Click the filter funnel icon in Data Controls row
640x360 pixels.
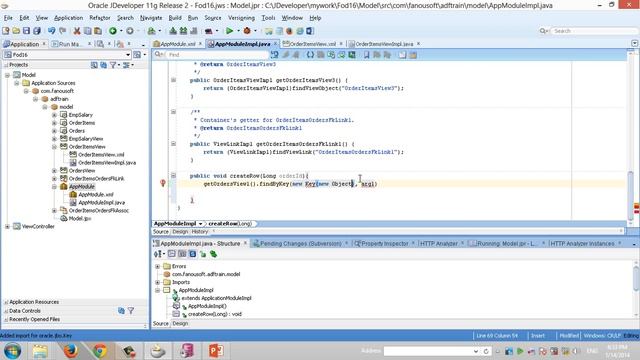click(131, 311)
